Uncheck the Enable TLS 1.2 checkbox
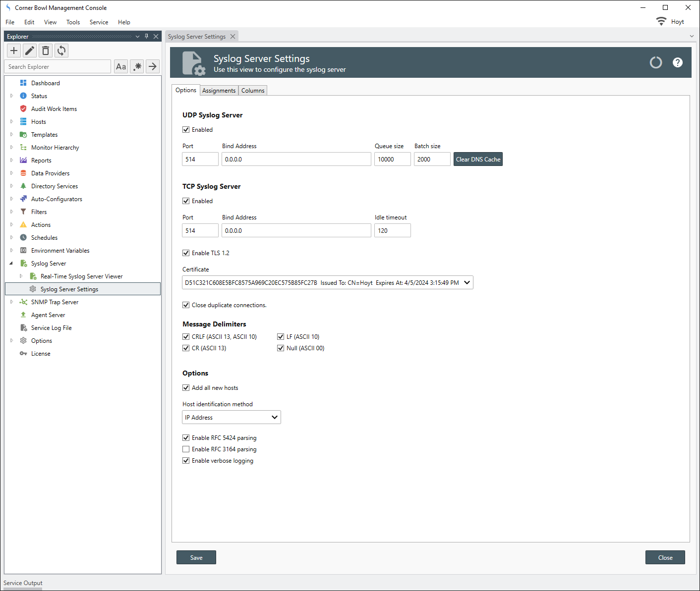This screenshot has width=700, height=591. (x=186, y=253)
